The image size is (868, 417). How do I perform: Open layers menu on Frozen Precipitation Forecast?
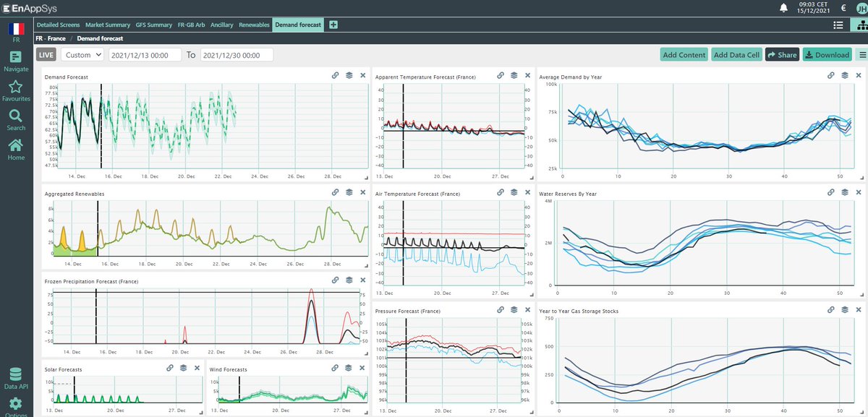[349, 280]
